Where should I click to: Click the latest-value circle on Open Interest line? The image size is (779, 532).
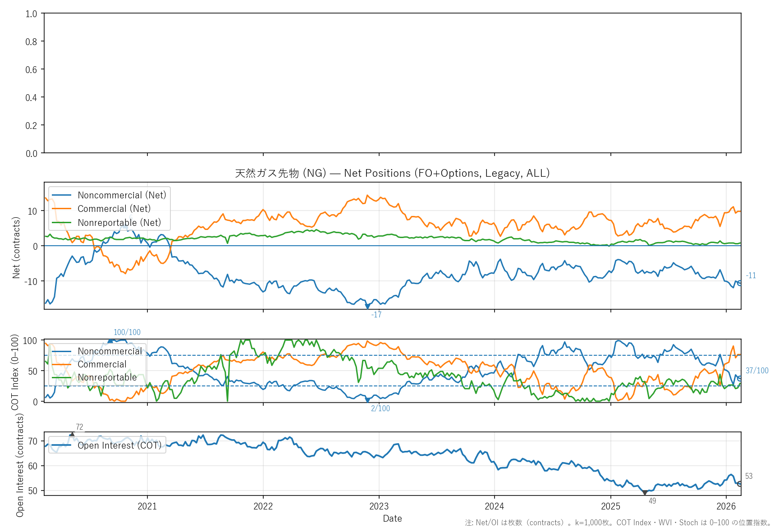pos(739,484)
